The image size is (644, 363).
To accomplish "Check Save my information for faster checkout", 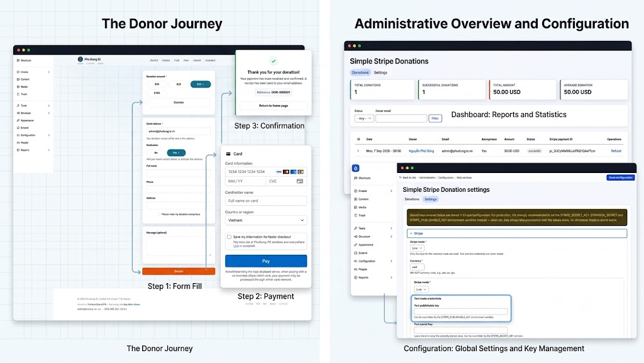I will [x=229, y=237].
